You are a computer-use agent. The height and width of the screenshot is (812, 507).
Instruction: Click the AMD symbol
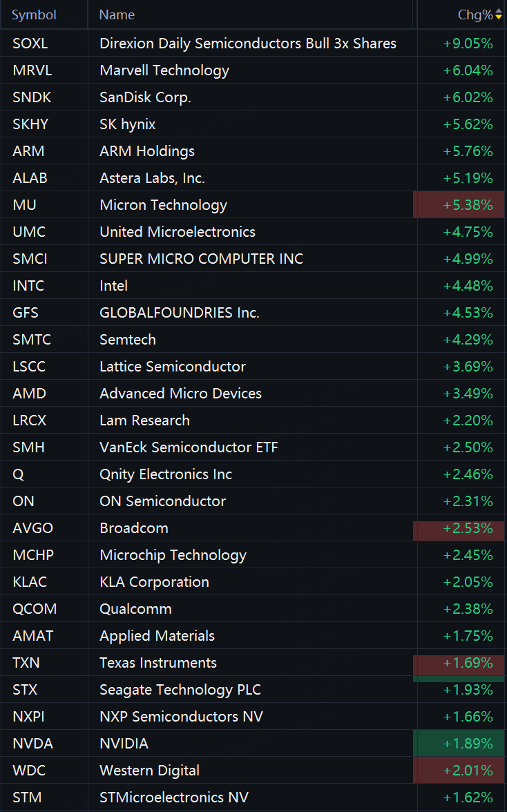click(x=30, y=394)
